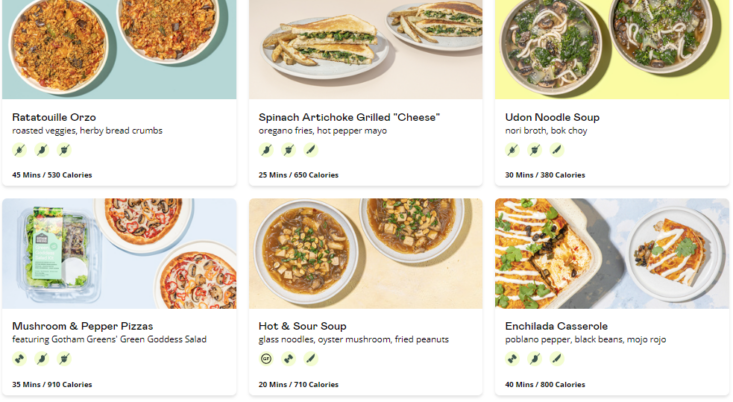Click first dietary icon under Enchilada Casserole

513,359
